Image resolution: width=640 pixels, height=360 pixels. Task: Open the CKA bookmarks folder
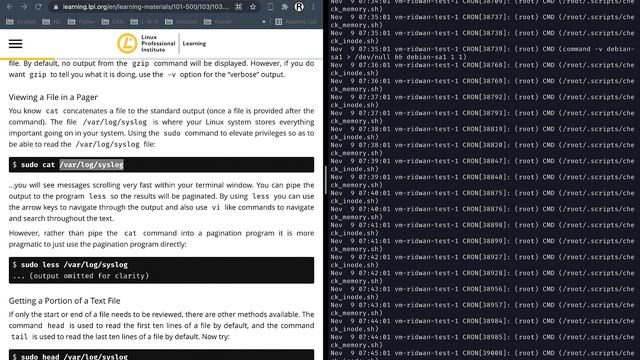click(x=112, y=22)
